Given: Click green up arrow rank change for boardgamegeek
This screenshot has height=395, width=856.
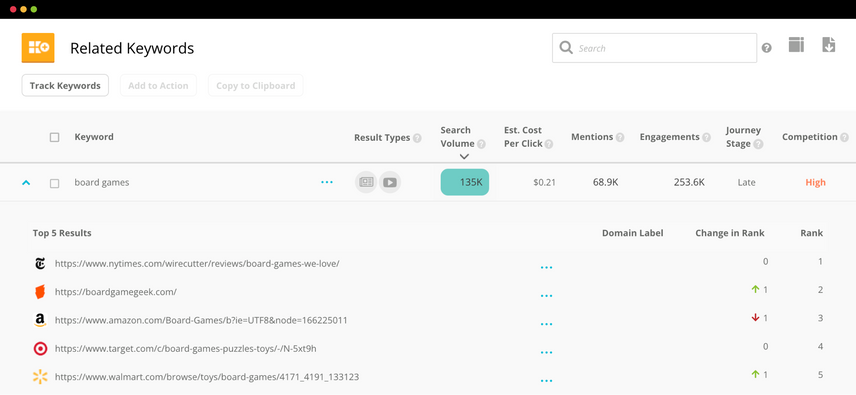Looking at the screenshot, I should pyautogui.click(x=756, y=289).
